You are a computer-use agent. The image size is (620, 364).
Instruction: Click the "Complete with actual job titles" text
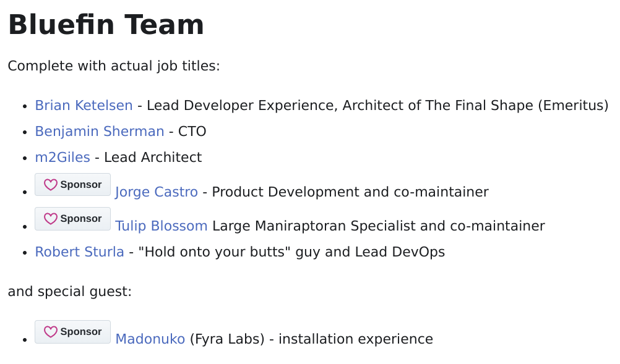click(x=114, y=66)
